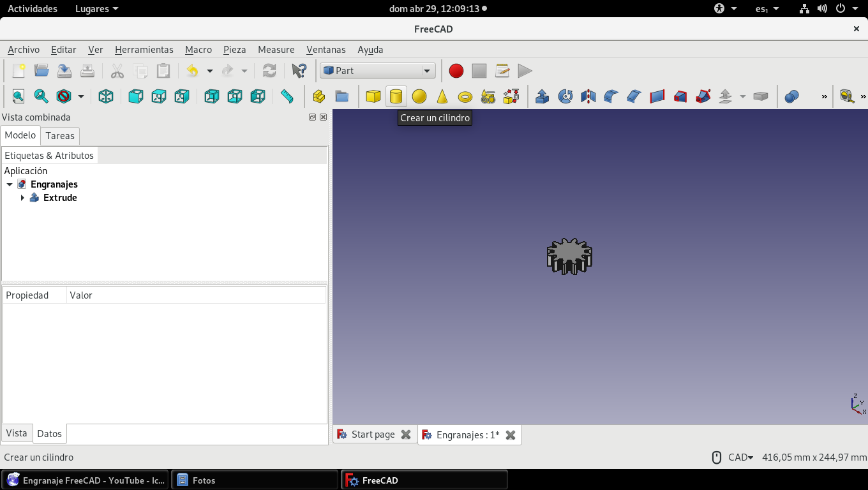Image resolution: width=868 pixels, height=490 pixels.
Task: Create a box with the cube icon
Action: (x=373, y=96)
